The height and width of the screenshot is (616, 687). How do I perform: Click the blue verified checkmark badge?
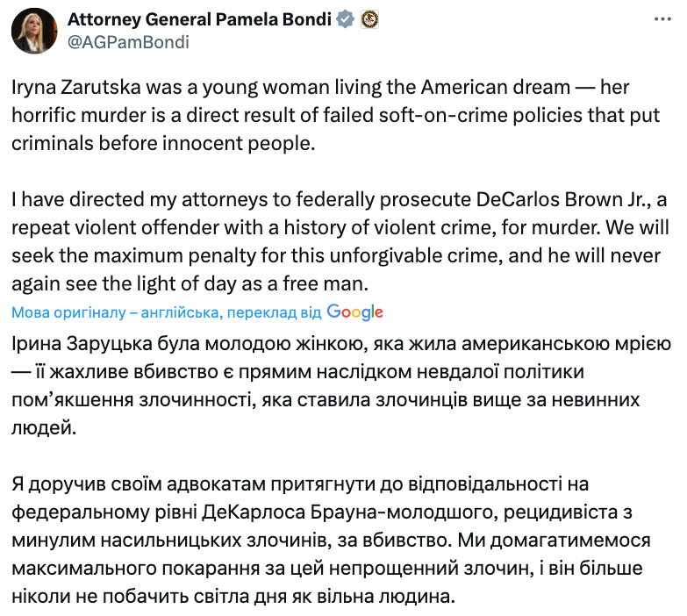[x=346, y=19]
